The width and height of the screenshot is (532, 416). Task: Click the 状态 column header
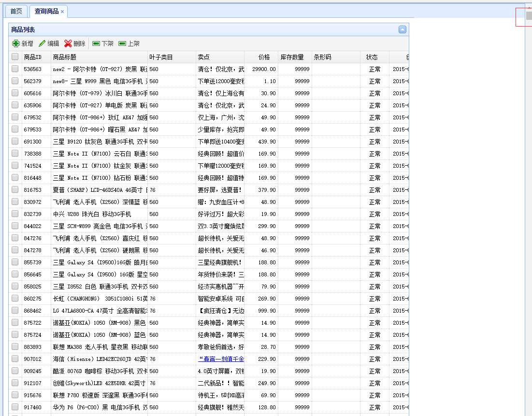374,57
